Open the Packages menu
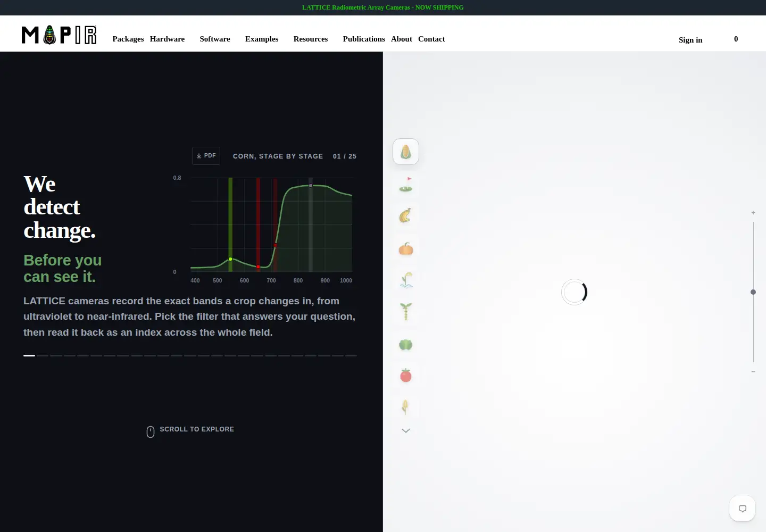766x532 pixels. [x=128, y=39]
